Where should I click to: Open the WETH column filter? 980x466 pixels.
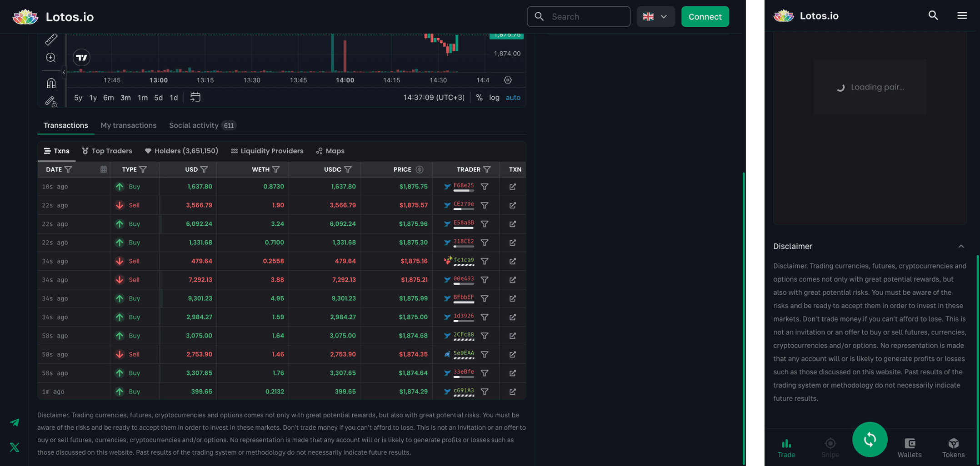point(276,169)
